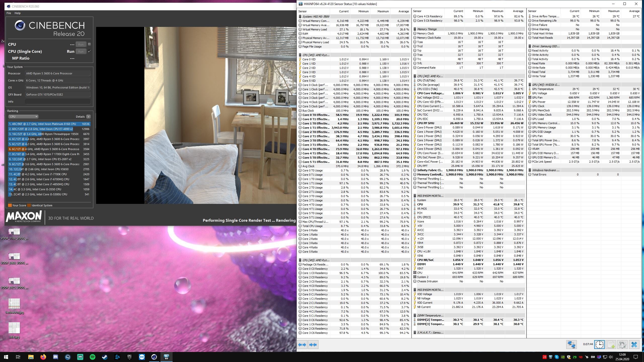Click the blue X close sensors icon

click(x=634, y=344)
